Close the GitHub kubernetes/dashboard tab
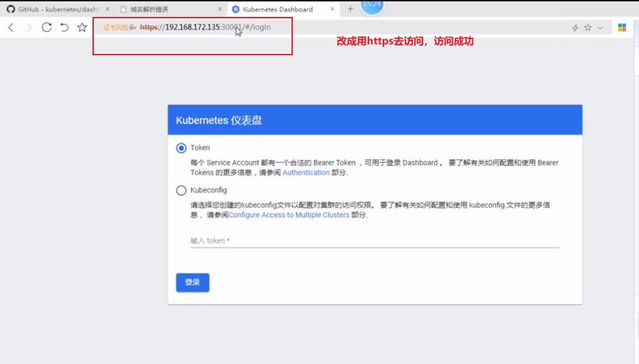 coord(107,9)
